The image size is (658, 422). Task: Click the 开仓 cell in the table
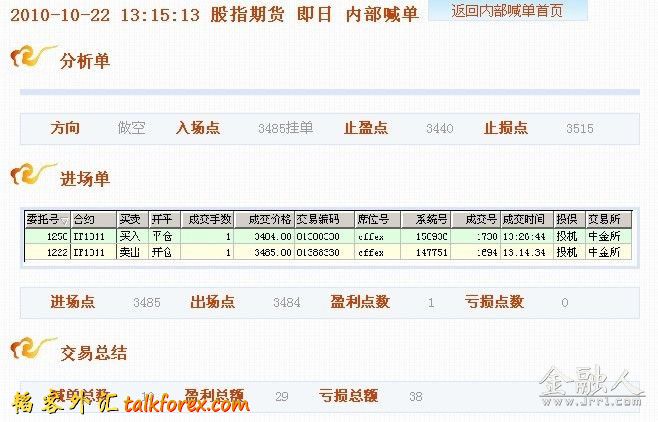[x=162, y=252]
